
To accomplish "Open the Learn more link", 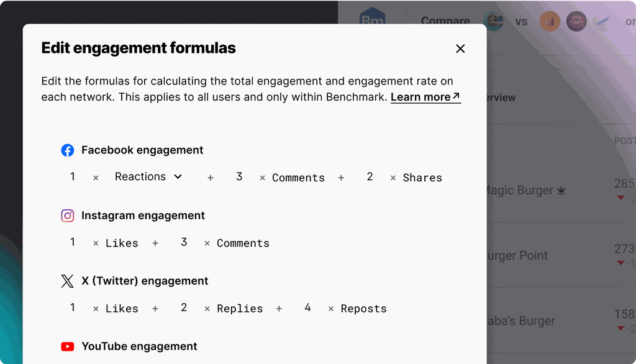I will pos(425,97).
